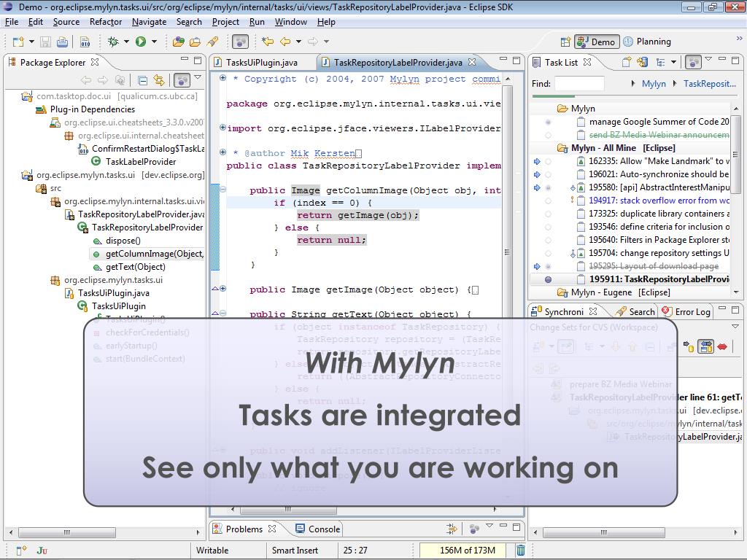The height and width of the screenshot is (560, 747).
Task: Click the binary 010 file toolbar icon
Action: 85,42
